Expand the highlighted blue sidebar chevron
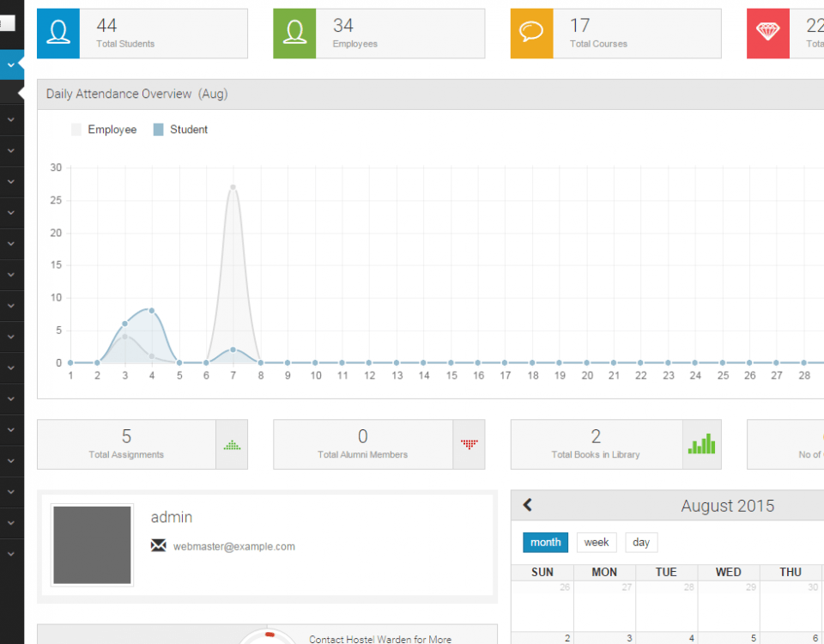824x644 pixels. 11,64
